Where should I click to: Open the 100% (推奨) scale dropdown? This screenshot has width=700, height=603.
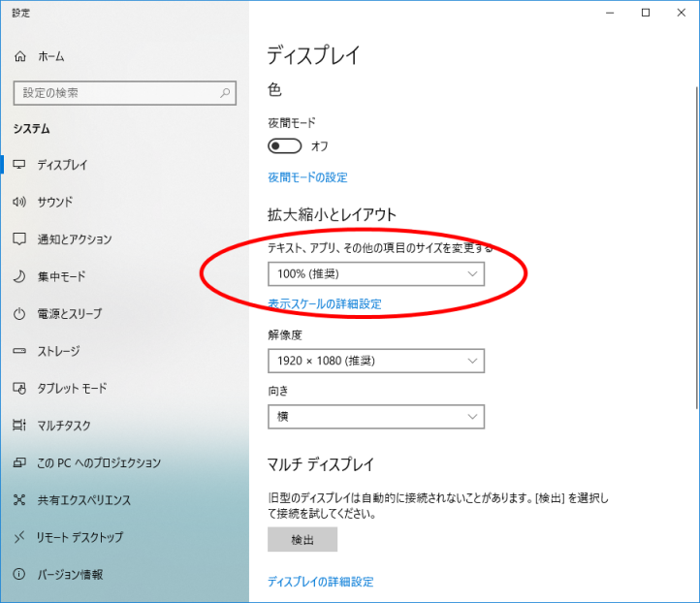pos(376,273)
